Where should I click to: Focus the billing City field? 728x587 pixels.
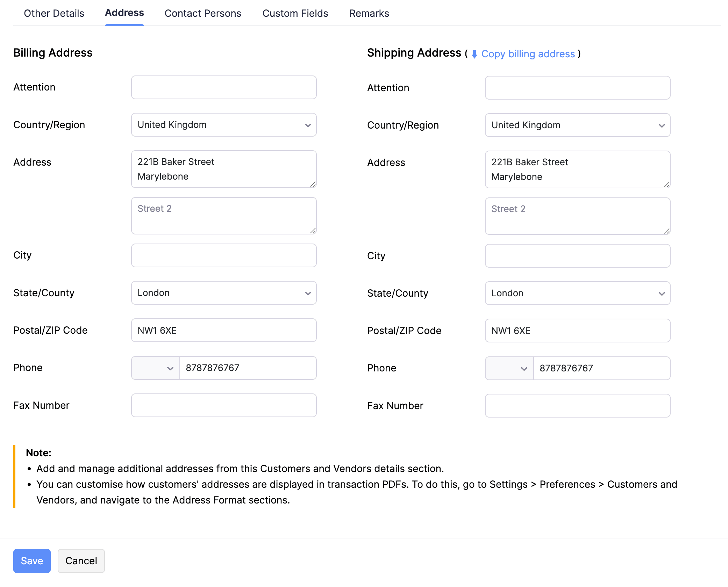[x=224, y=255]
